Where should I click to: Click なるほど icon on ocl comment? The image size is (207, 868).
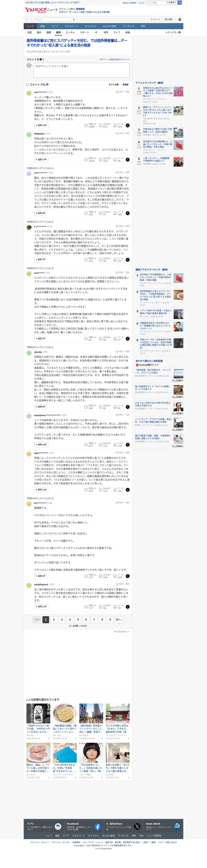(100, 125)
